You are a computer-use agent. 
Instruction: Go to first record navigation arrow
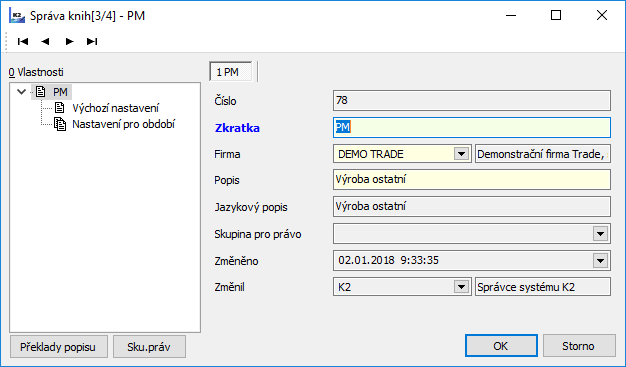(23, 41)
